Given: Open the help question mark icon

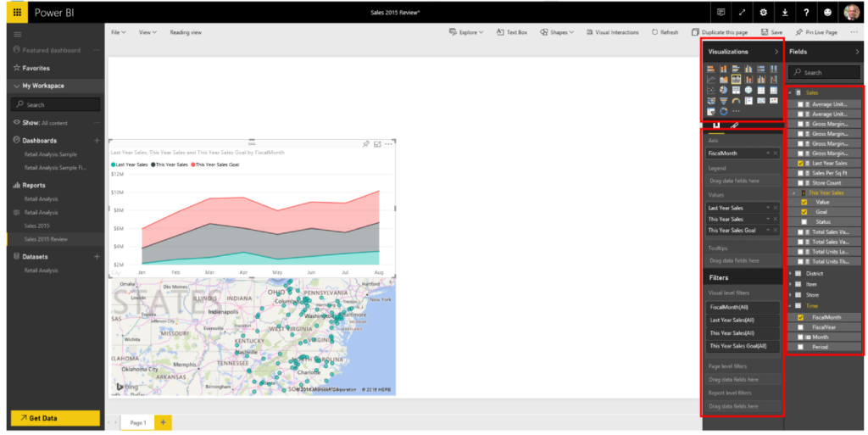Looking at the screenshot, I should pos(805,12).
